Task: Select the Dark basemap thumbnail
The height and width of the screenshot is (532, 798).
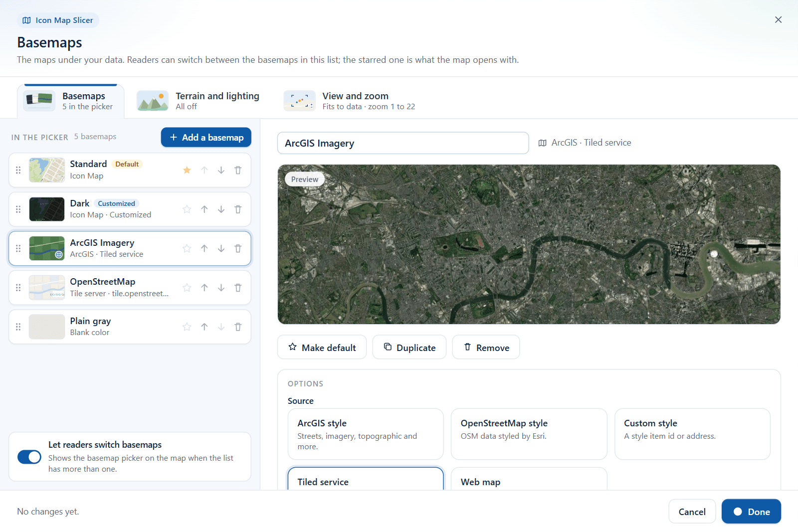Action: point(47,209)
